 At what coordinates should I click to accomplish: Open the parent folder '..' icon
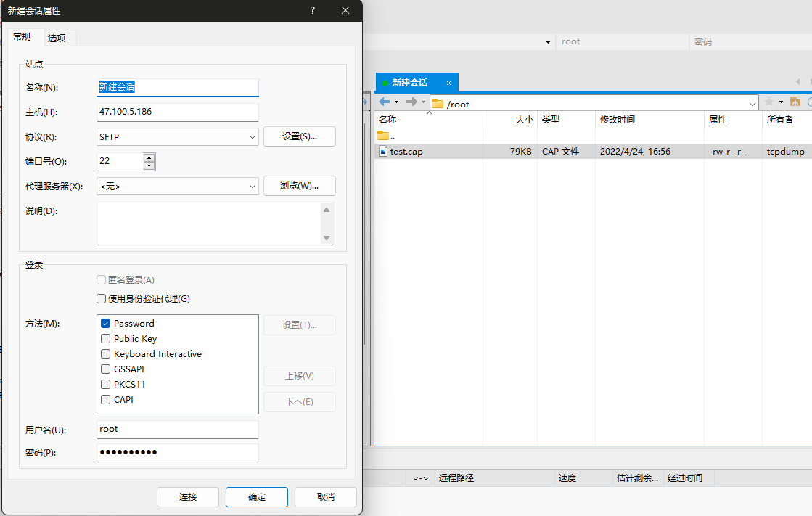tap(383, 136)
